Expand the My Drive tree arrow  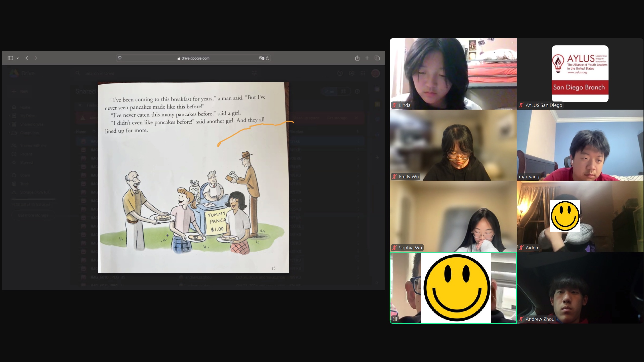pos(10,116)
